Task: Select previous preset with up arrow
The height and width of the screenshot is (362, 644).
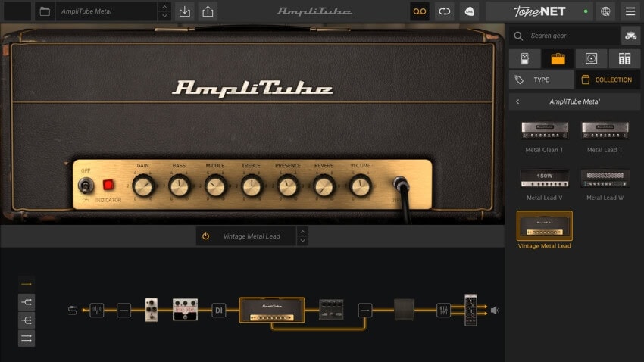Action: (x=164, y=7)
